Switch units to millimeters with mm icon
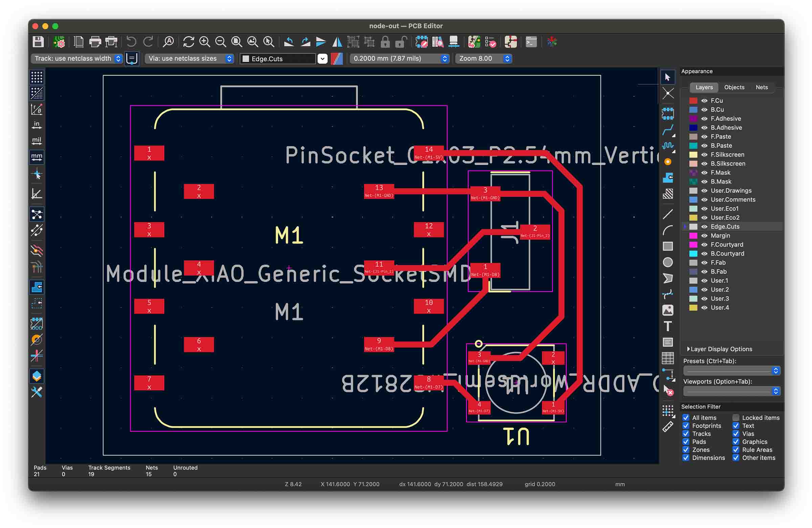Image resolution: width=812 pixels, height=528 pixels. click(37, 157)
